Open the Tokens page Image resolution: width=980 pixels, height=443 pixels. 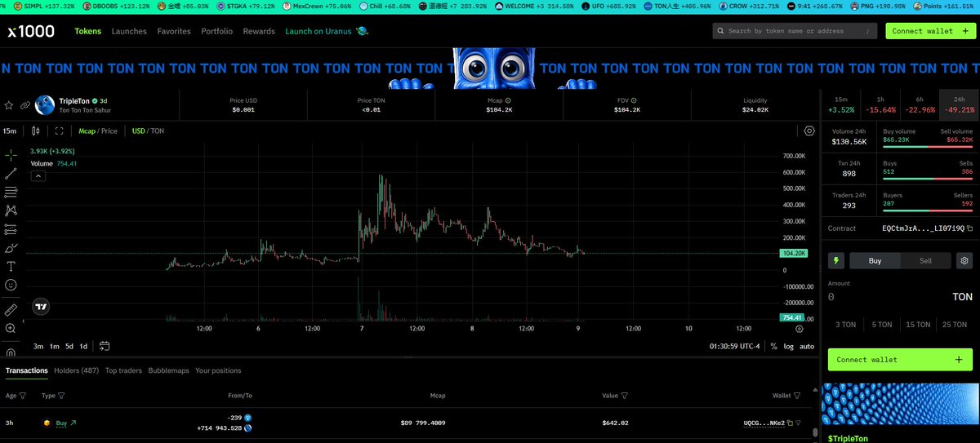87,31
